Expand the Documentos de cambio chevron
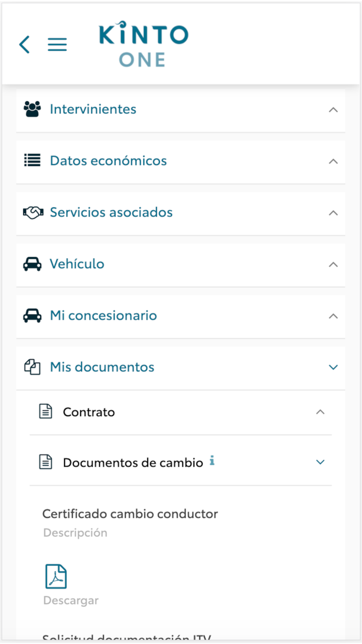This screenshot has height=644, width=362. coord(321,462)
